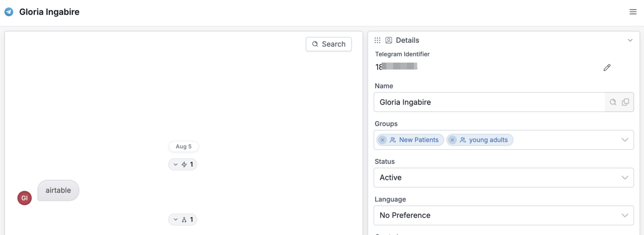
Task: Collapse the Details panel chevron
Action: tap(630, 40)
